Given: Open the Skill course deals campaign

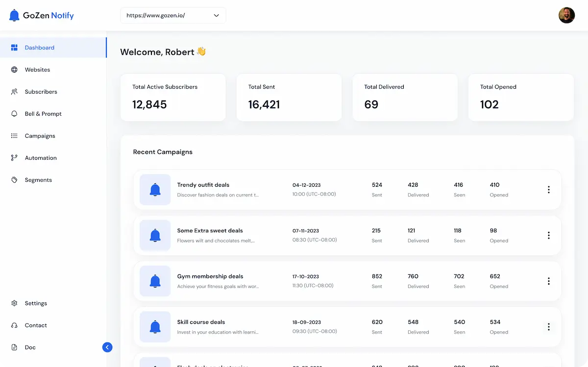Looking at the screenshot, I should [x=201, y=321].
